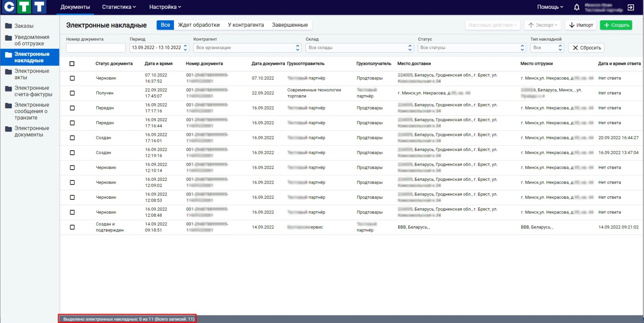The width and height of the screenshot is (644, 323).
Task: Show У контрагента tab
Action: click(x=246, y=25)
